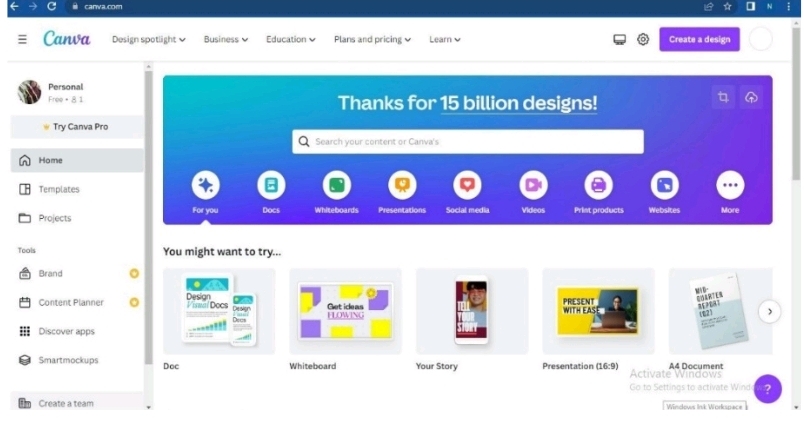Click the purple help question mark button

coord(768,389)
